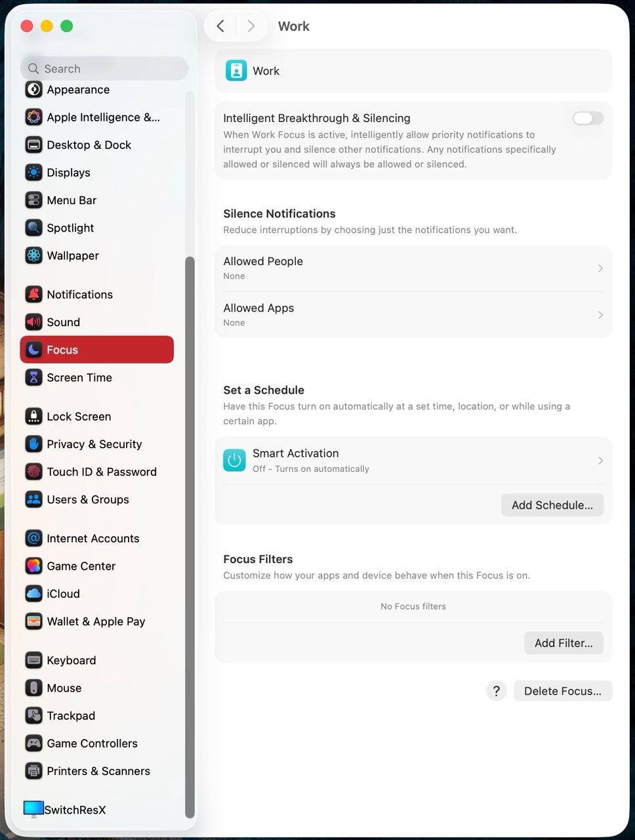Viewport: 635px width, 840px height.
Task: Click the Work name in the header card
Action: [x=266, y=71]
